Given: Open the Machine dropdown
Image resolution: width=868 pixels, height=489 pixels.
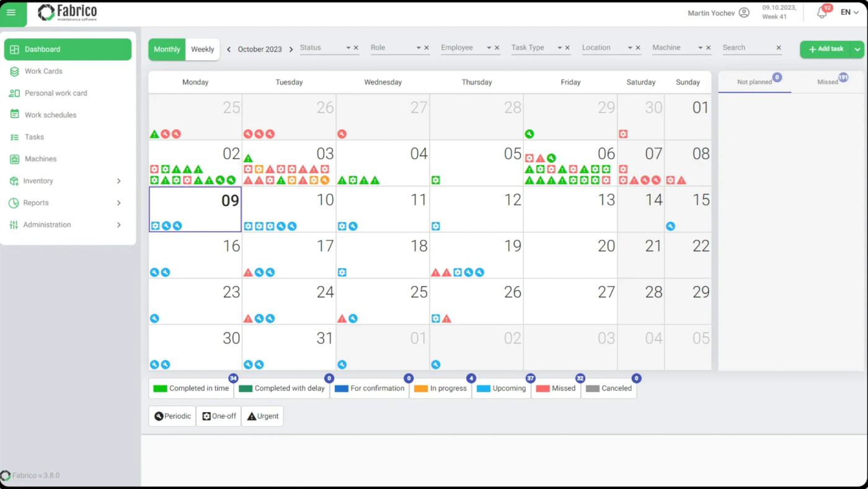Looking at the screenshot, I should (700, 48).
